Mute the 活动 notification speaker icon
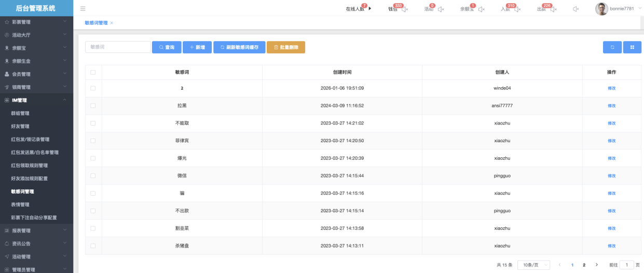Screen dimensions: 644x273 click(441, 9)
